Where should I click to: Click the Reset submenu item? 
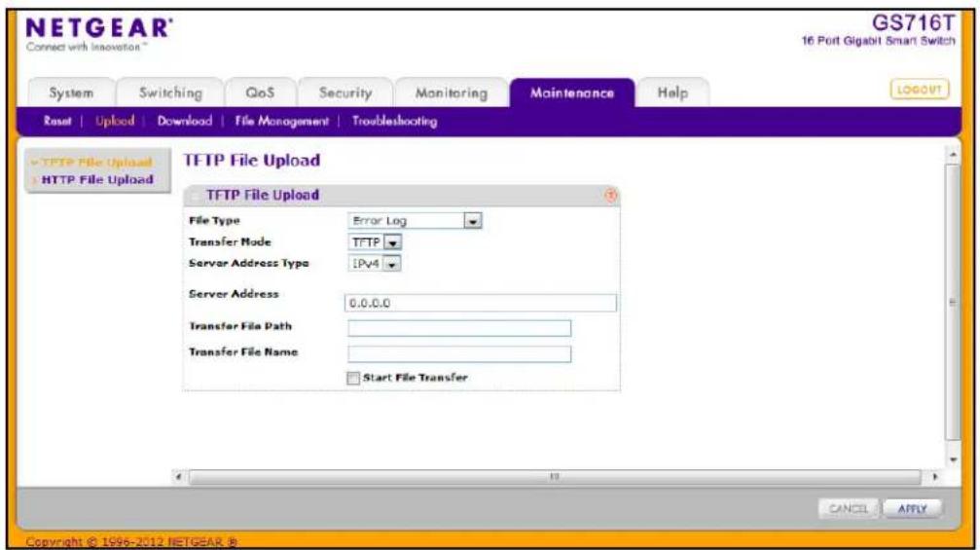point(57,122)
